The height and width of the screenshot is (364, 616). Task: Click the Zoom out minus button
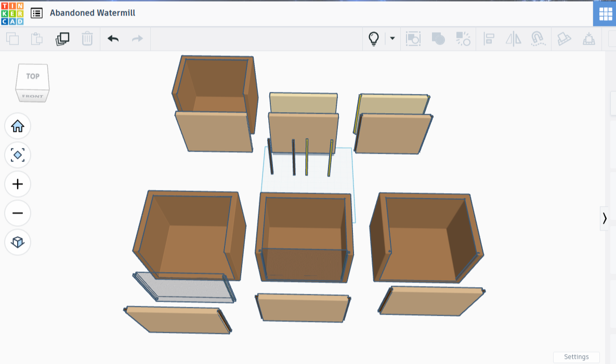point(18,213)
